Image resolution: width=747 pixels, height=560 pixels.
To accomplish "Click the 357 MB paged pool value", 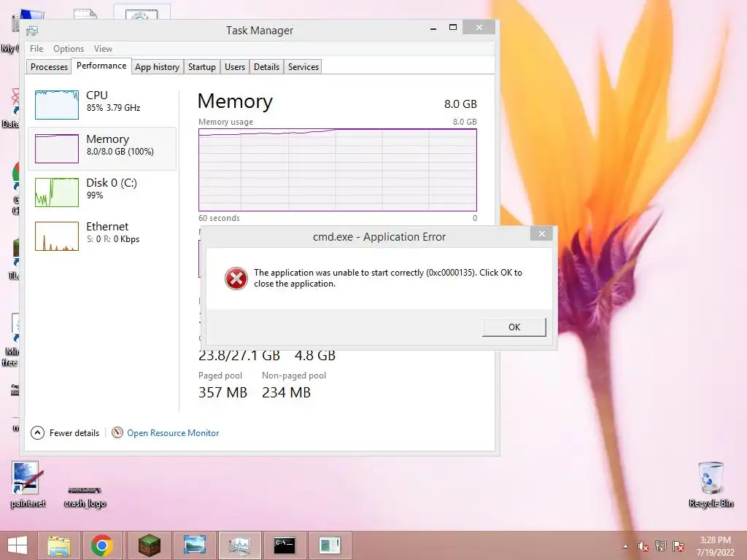I will 222,392.
